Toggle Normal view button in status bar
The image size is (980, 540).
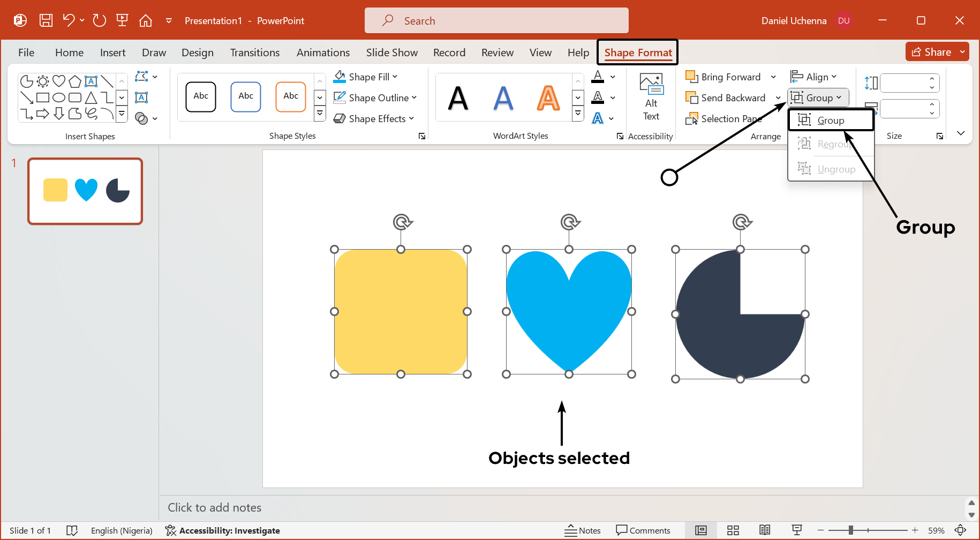pyautogui.click(x=701, y=530)
